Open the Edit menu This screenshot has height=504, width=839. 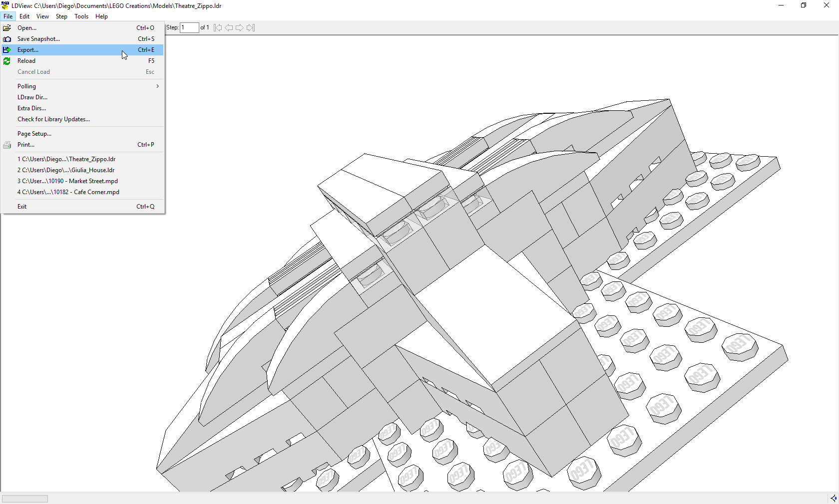coord(24,16)
